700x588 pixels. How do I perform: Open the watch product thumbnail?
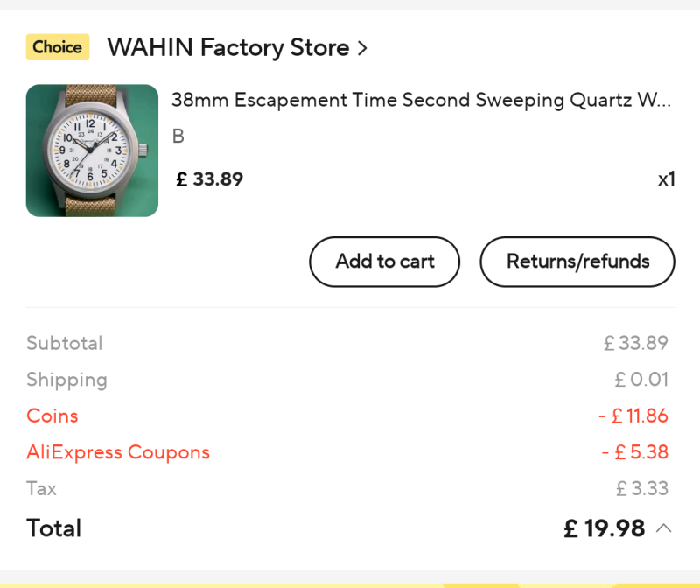tap(92, 150)
